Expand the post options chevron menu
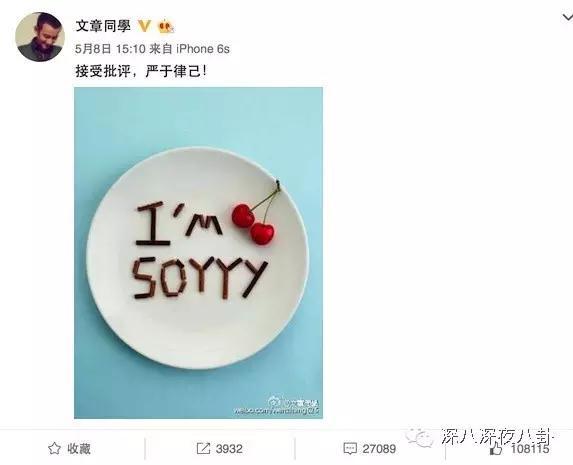The width and height of the screenshot is (573, 465). tap(567, 17)
